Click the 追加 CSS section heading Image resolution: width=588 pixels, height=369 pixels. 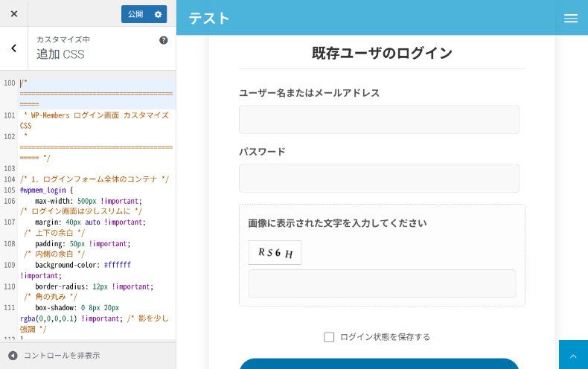coord(60,54)
